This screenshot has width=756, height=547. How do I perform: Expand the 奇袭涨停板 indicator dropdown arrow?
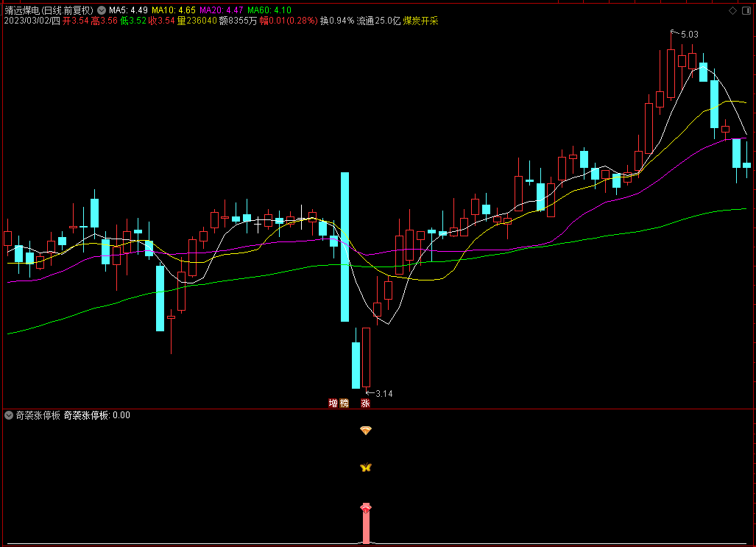(x=9, y=415)
